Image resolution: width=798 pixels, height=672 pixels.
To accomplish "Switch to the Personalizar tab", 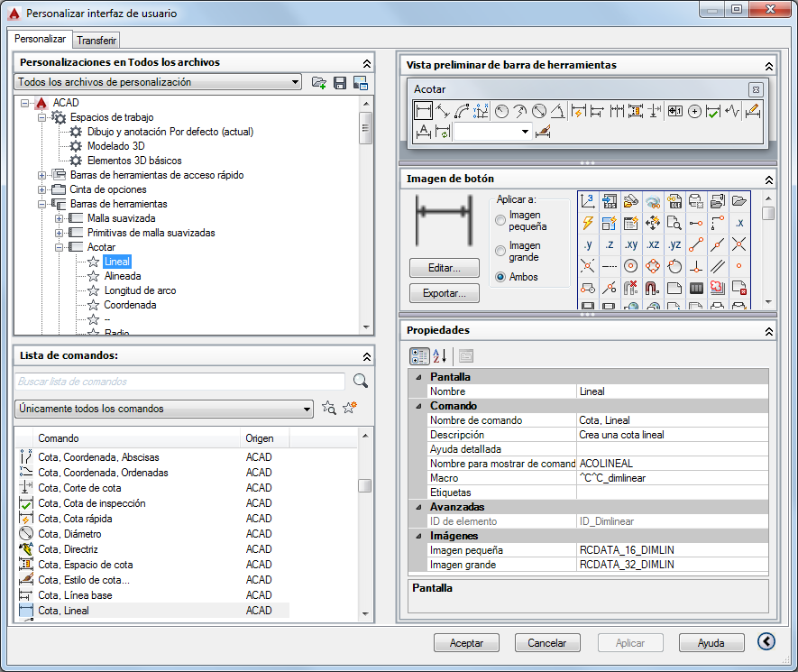I will pos(41,39).
